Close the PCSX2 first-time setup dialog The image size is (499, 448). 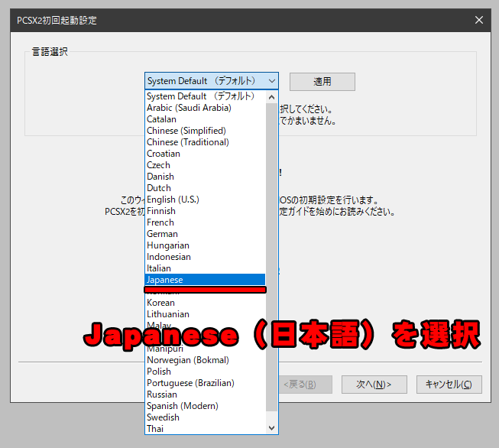click(x=478, y=20)
